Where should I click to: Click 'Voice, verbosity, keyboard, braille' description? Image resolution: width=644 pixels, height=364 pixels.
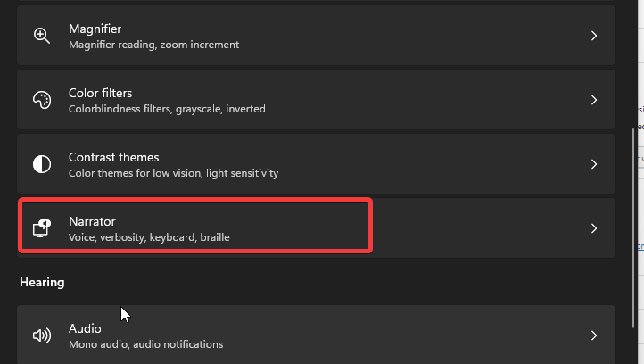click(x=149, y=237)
